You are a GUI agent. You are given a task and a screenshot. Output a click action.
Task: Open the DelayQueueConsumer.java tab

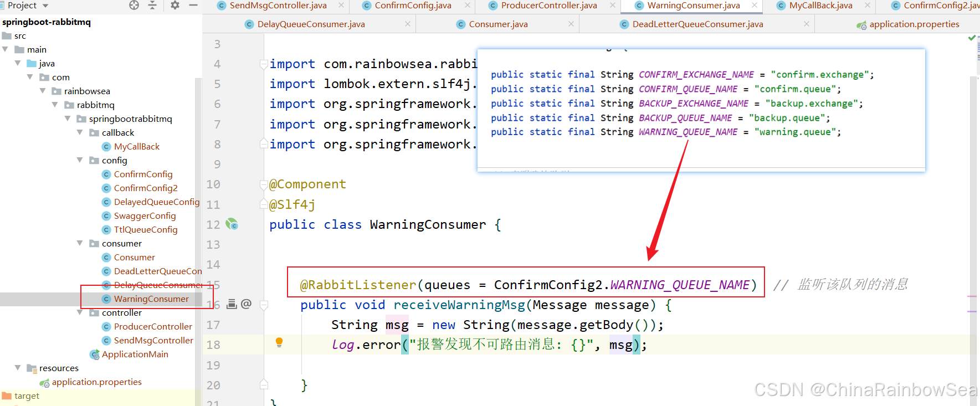point(311,24)
